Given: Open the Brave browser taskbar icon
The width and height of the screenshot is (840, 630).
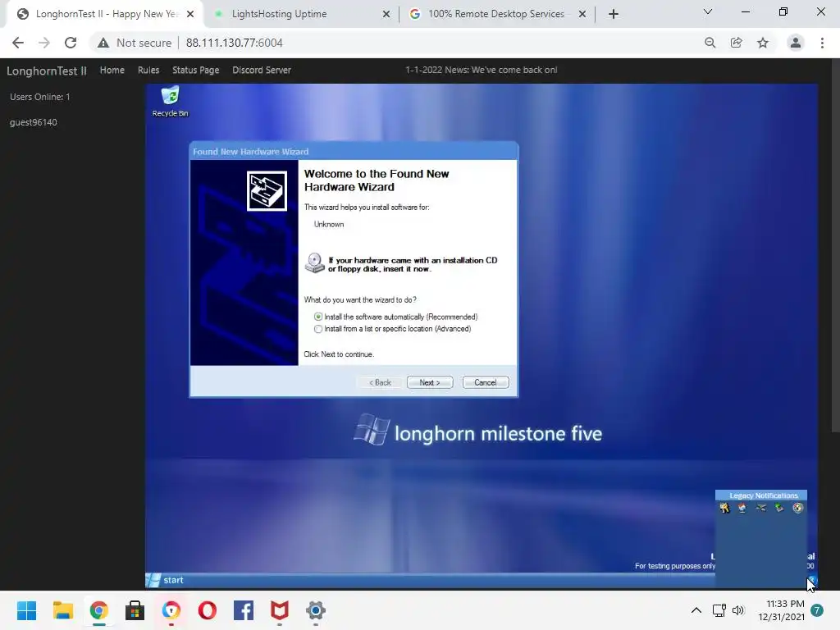Looking at the screenshot, I should click(171, 610).
